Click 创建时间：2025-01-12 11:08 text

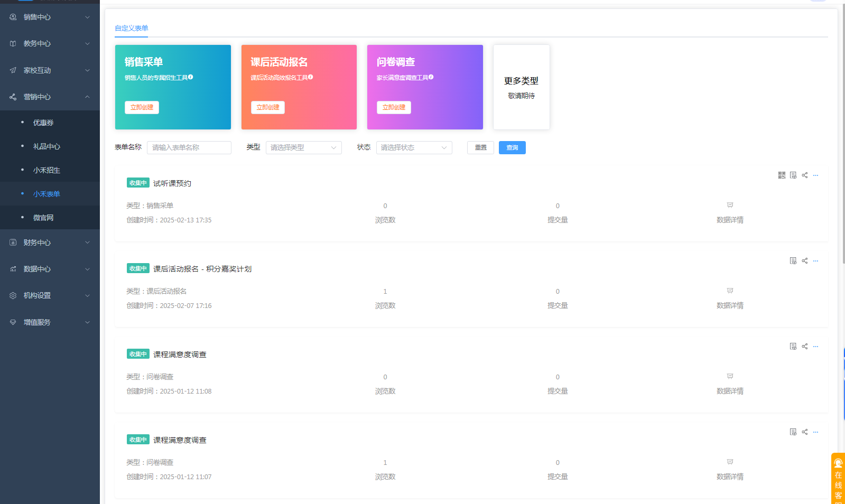pos(169,391)
